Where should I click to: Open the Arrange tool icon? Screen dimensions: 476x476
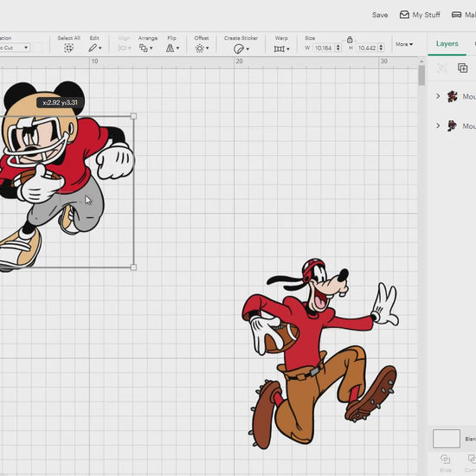(x=144, y=48)
